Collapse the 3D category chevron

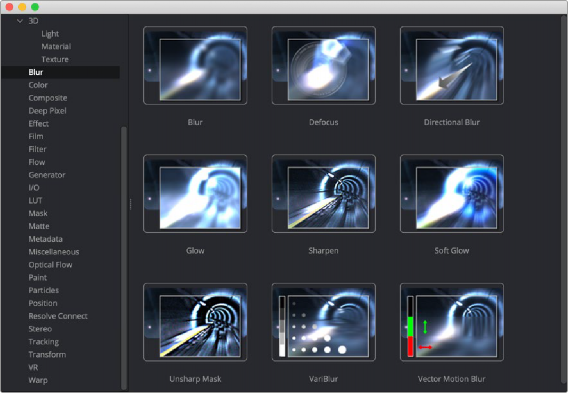click(20, 21)
